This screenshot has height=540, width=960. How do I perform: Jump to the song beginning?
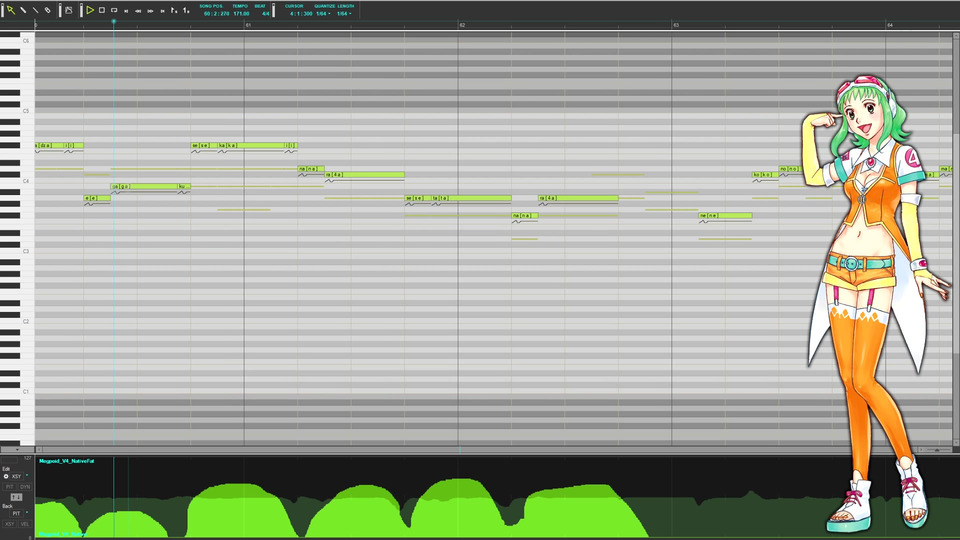(126, 10)
